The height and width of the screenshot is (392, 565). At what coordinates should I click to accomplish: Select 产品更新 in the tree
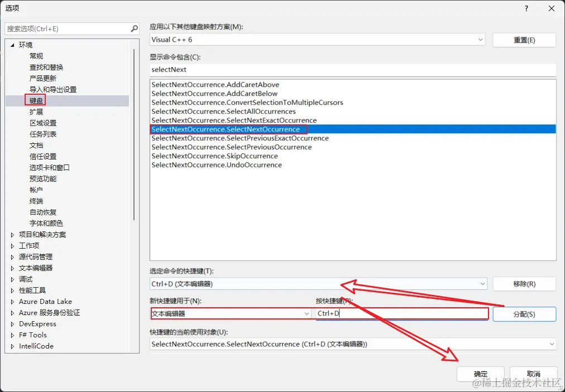[x=43, y=79]
